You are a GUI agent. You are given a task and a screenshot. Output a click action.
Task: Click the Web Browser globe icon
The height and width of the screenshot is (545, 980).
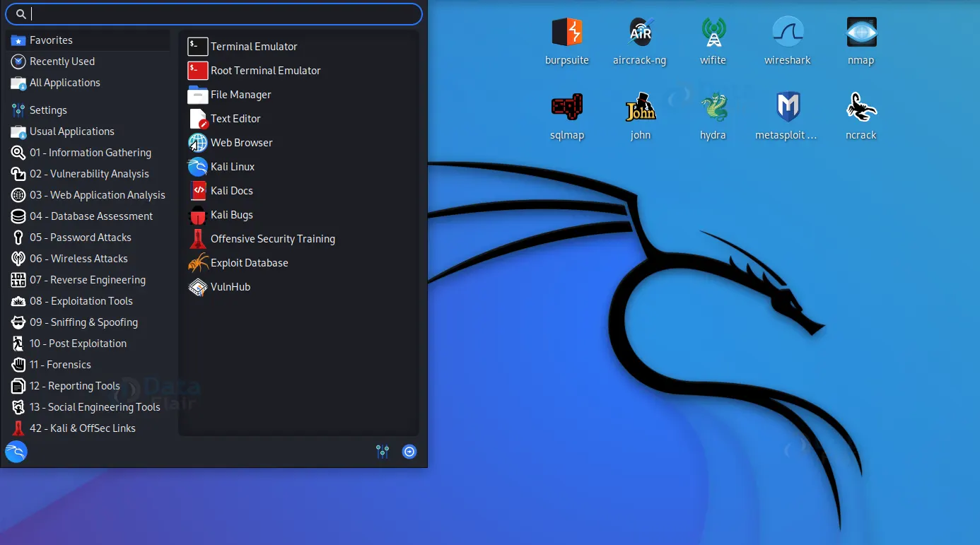click(x=197, y=143)
